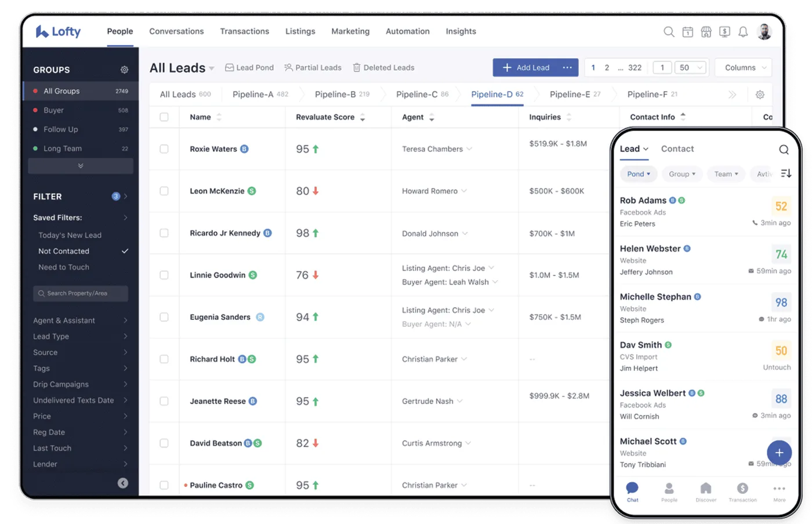Focus the Search Property/Area field
Image resolution: width=812 pixels, height=524 pixels.
[81, 293]
